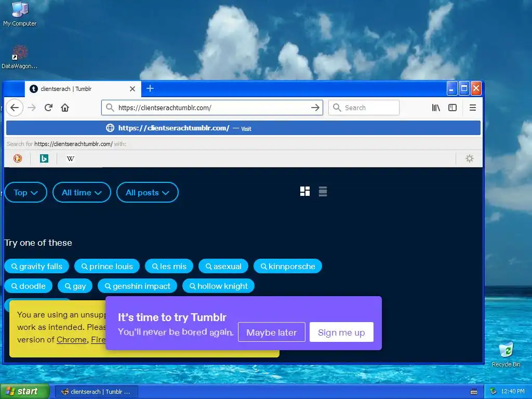The image size is (532, 399).
Task: Reload the current page
Action: (48, 108)
